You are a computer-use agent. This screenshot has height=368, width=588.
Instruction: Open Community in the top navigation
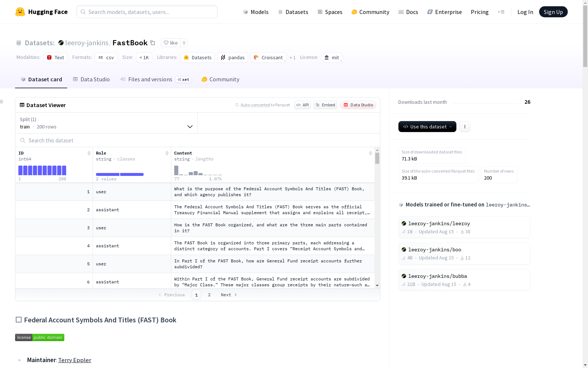[370, 12]
